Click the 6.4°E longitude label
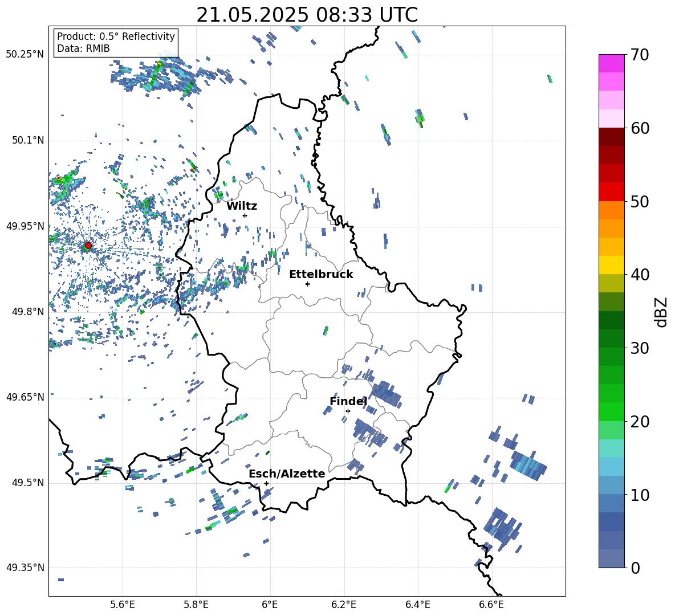Viewport: 675px width, 616px height. [x=417, y=605]
